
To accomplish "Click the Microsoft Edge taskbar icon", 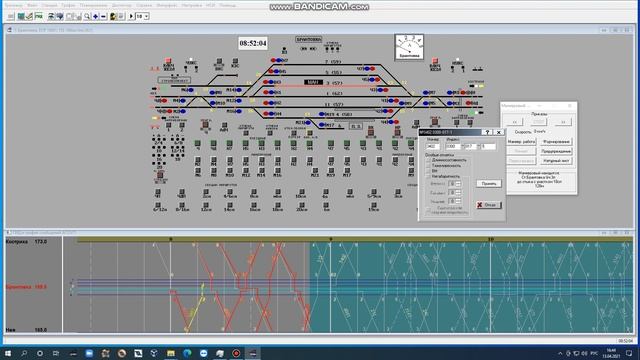I will [187, 353].
